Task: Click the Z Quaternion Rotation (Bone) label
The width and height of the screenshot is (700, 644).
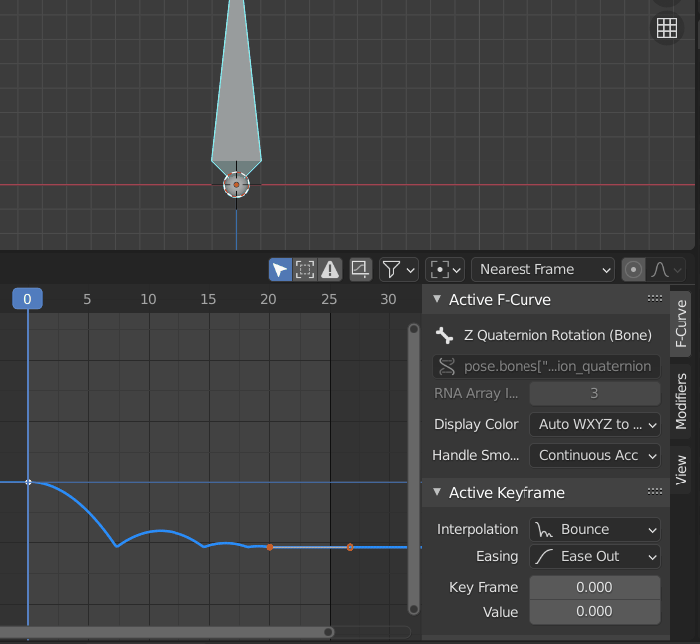Action: [x=558, y=335]
